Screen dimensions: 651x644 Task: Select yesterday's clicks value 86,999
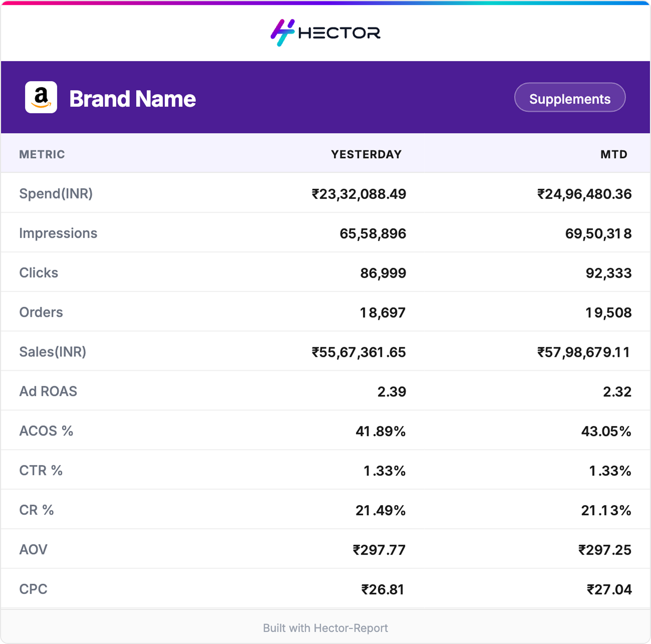[x=384, y=273]
